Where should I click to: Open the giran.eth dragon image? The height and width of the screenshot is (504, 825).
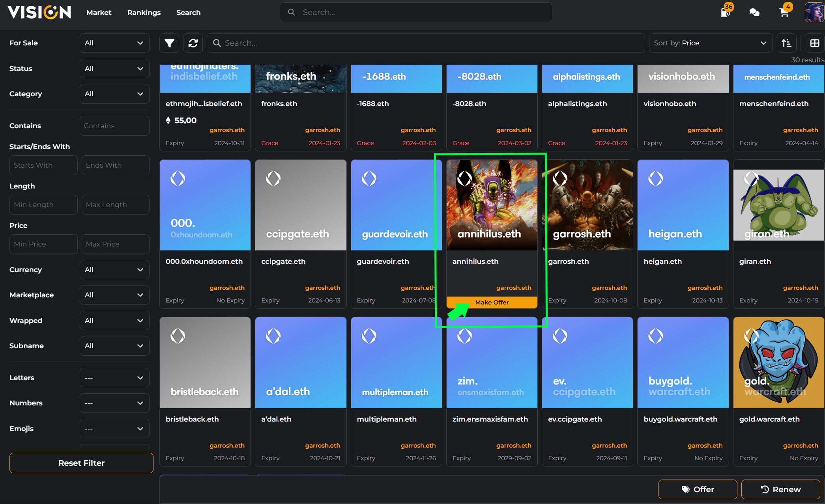tap(778, 205)
